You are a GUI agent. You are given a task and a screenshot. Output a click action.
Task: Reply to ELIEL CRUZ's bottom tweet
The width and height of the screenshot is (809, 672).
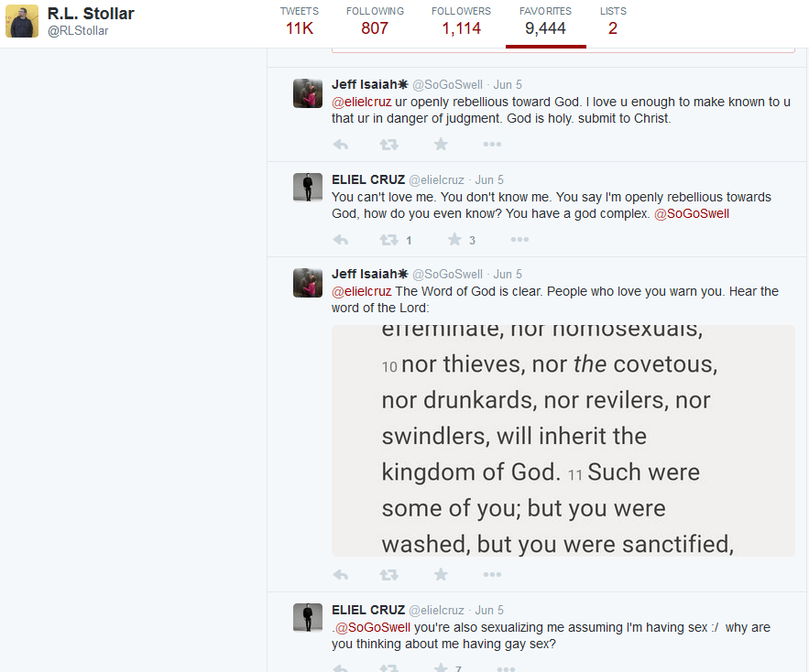[x=340, y=667]
